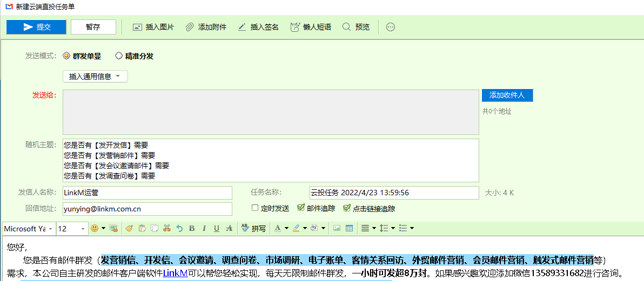Expand the highlight color dropdown arrow
Screen dimensions: 644x281
click(x=305, y=229)
